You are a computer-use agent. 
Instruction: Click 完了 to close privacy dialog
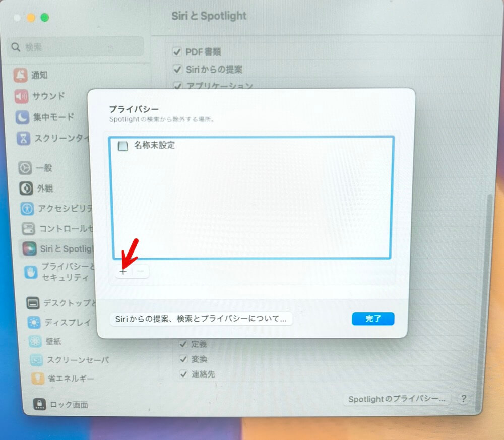point(373,319)
